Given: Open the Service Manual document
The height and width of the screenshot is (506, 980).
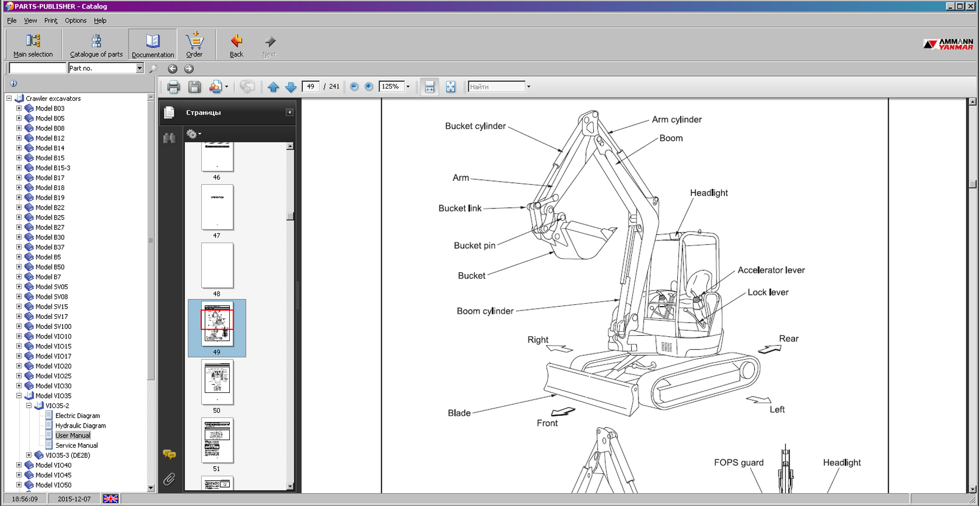Looking at the screenshot, I should coord(76,445).
